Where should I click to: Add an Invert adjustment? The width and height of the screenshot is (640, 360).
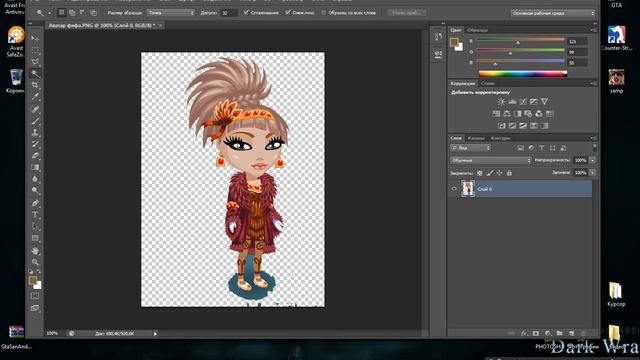coord(502,126)
